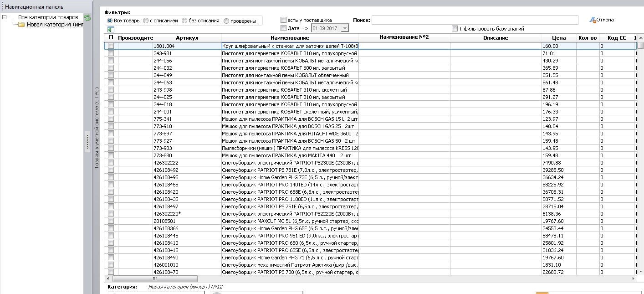Screen dimensions: 644x294
Task: Click the vertical scrollbar thumb of the table
Action: coord(640,45)
